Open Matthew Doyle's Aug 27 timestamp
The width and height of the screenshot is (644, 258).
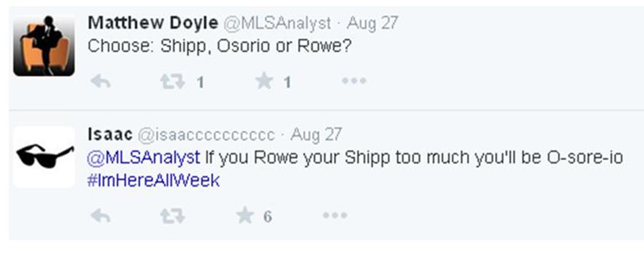pos(373,24)
